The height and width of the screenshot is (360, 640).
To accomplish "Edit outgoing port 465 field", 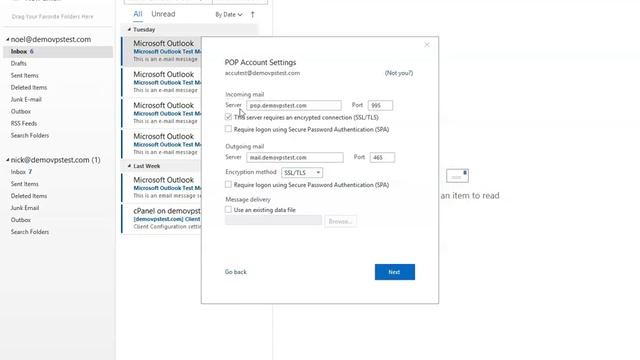I will coord(382,158).
